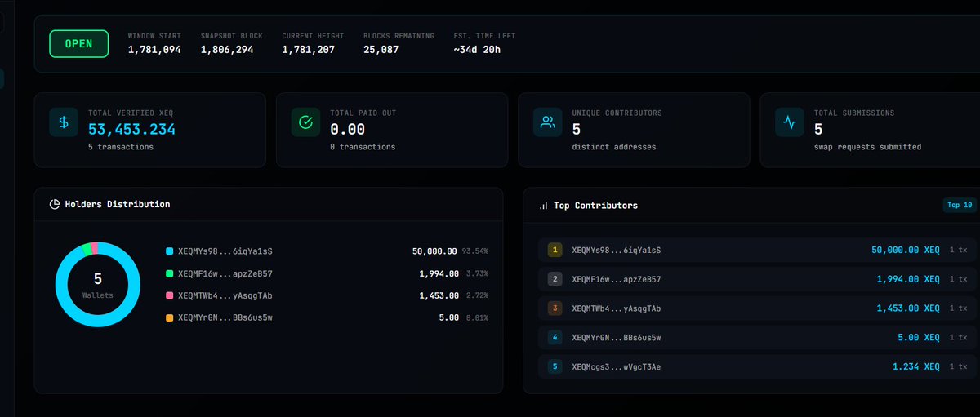Click the 50,000.00 XEQ amount in Top Contributors
Screen dimensions: 980x417
tap(906, 251)
